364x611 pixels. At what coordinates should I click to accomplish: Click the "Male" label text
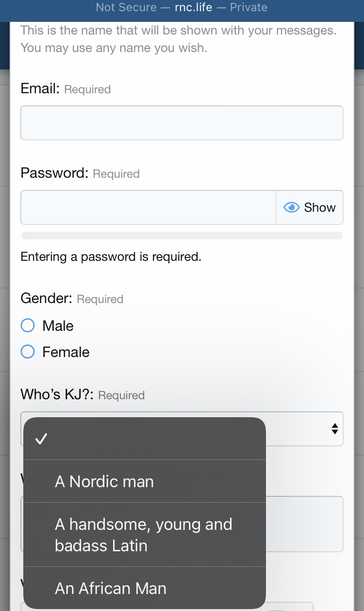pos(58,326)
